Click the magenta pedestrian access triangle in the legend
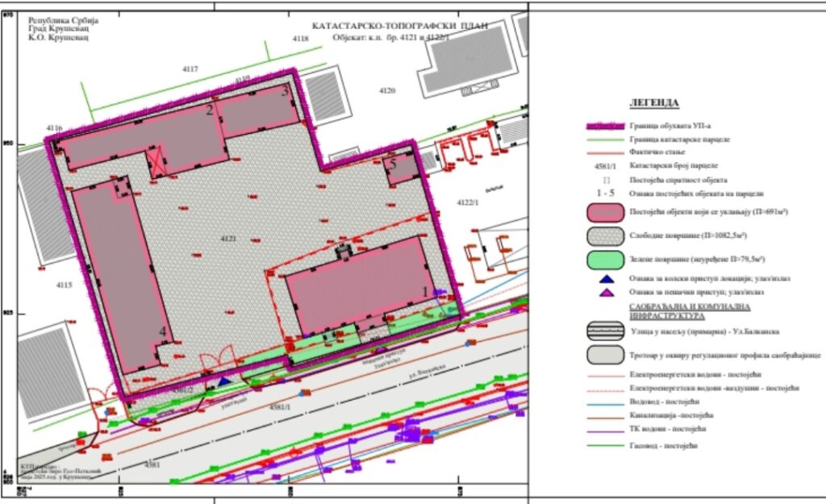 606,294
